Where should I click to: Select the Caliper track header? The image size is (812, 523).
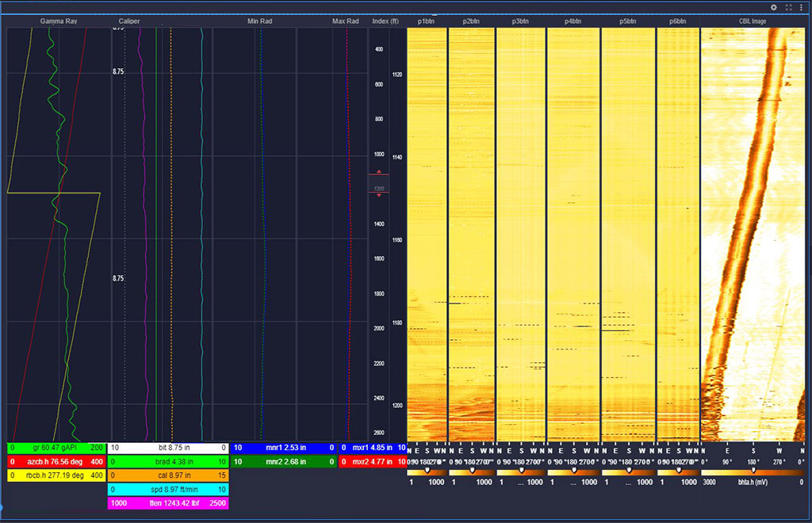pyautogui.click(x=129, y=21)
